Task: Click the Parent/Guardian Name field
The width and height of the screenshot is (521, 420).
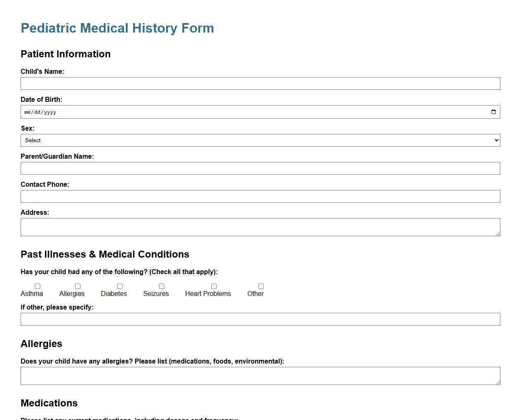Action: click(x=260, y=168)
